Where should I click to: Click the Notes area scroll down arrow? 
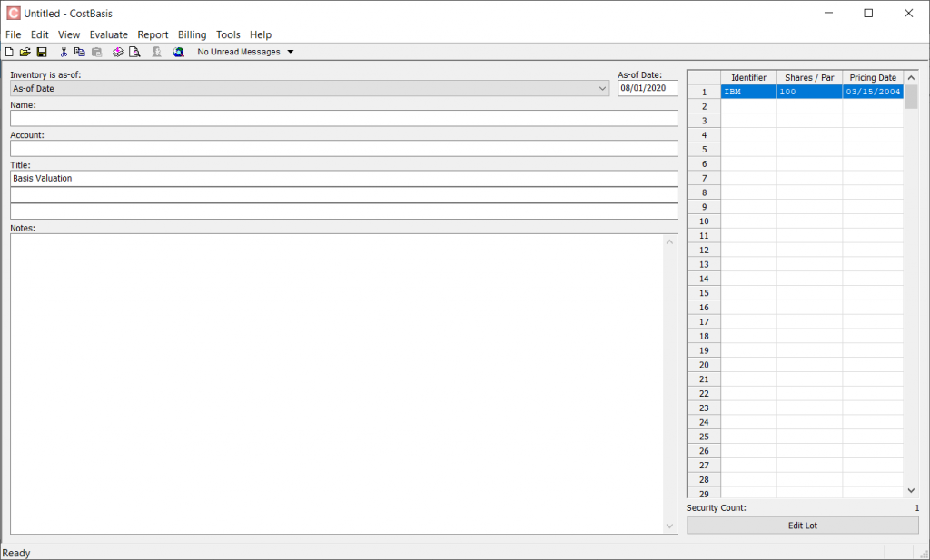[x=669, y=526]
